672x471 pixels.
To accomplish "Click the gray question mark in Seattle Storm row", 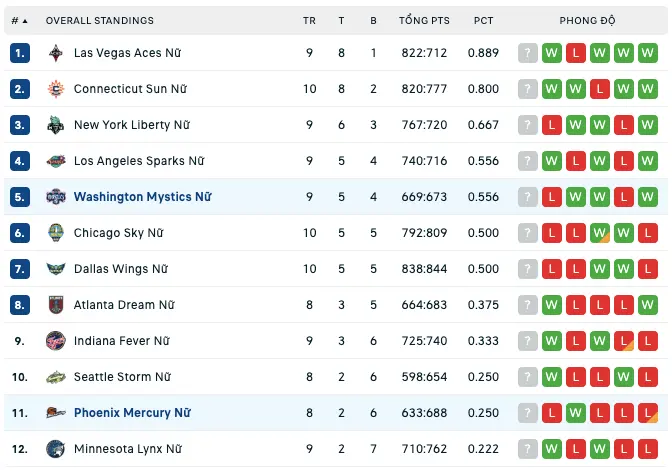I will click(x=528, y=377).
